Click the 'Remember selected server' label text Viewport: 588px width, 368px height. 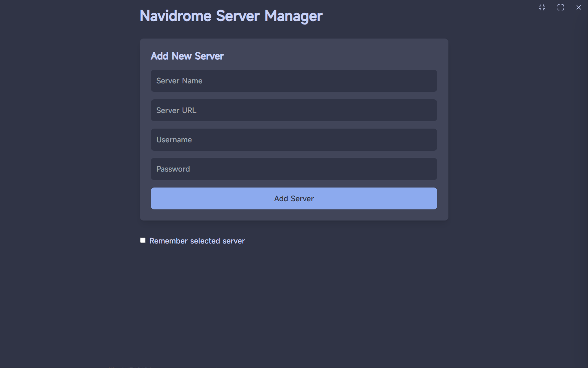(197, 241)
